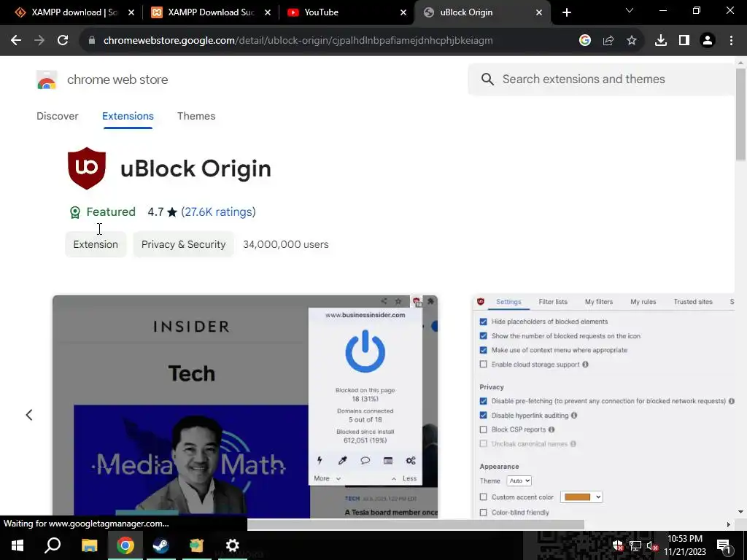
Task: Open the Theme Auto dropdown
Action: pos(519,481)
